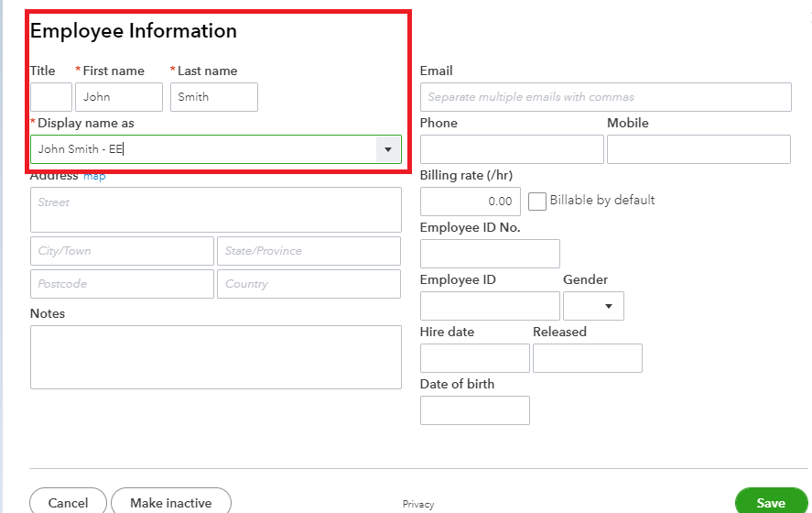The height and width of the screenshot is (513, 812).
Task: Select the First name field
Action: pos(119,97)
